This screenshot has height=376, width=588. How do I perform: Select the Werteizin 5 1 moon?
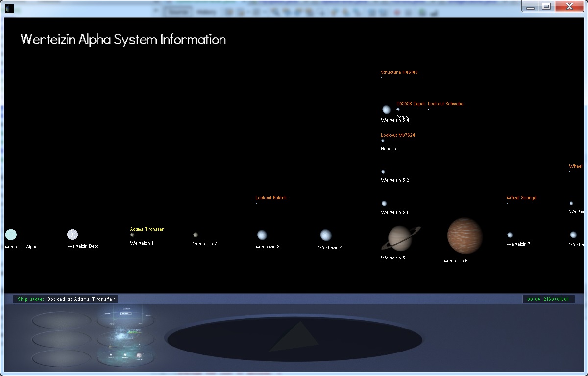384,203
